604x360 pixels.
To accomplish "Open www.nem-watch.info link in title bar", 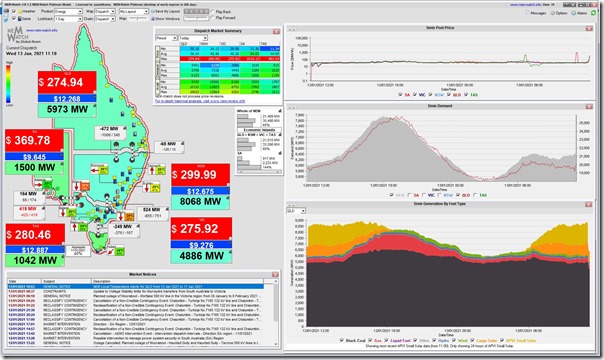I will [x=526, y=5].
